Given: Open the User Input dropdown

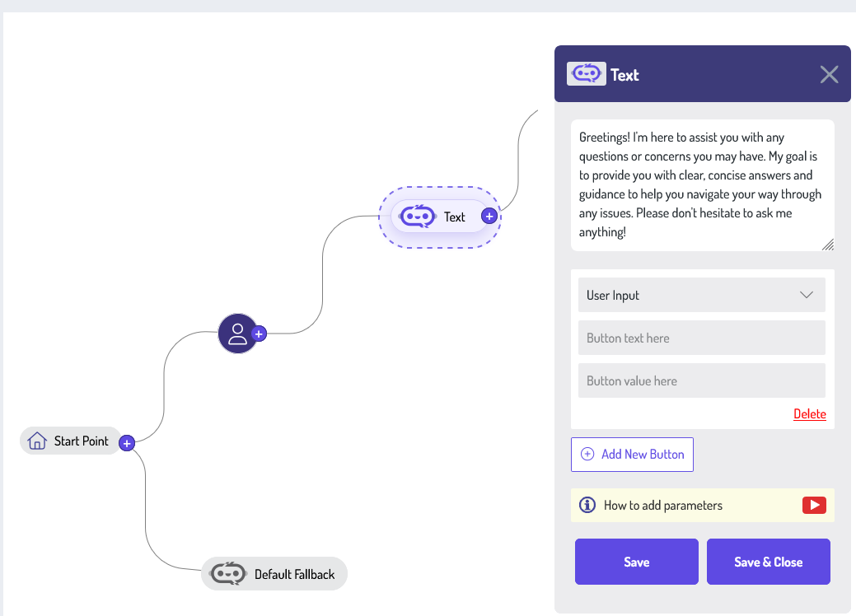Looking at the screenshot, I should [701, 295].
